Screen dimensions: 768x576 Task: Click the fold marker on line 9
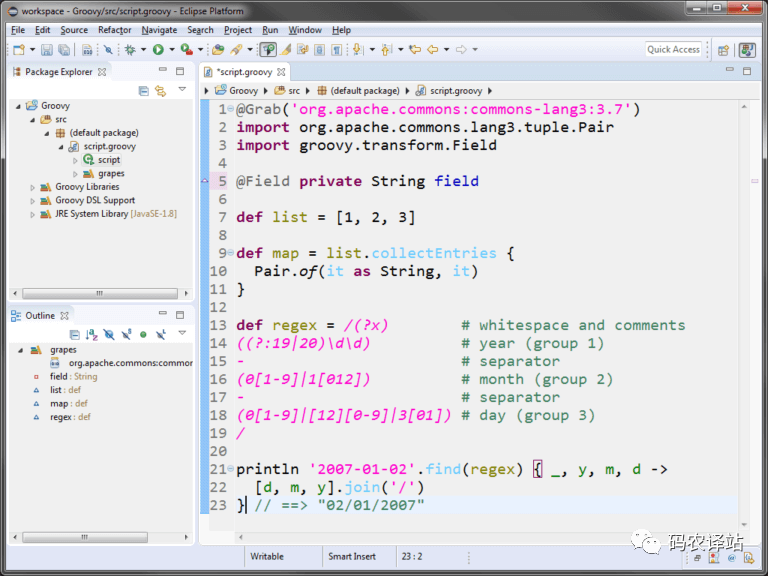tap(230, 253)
